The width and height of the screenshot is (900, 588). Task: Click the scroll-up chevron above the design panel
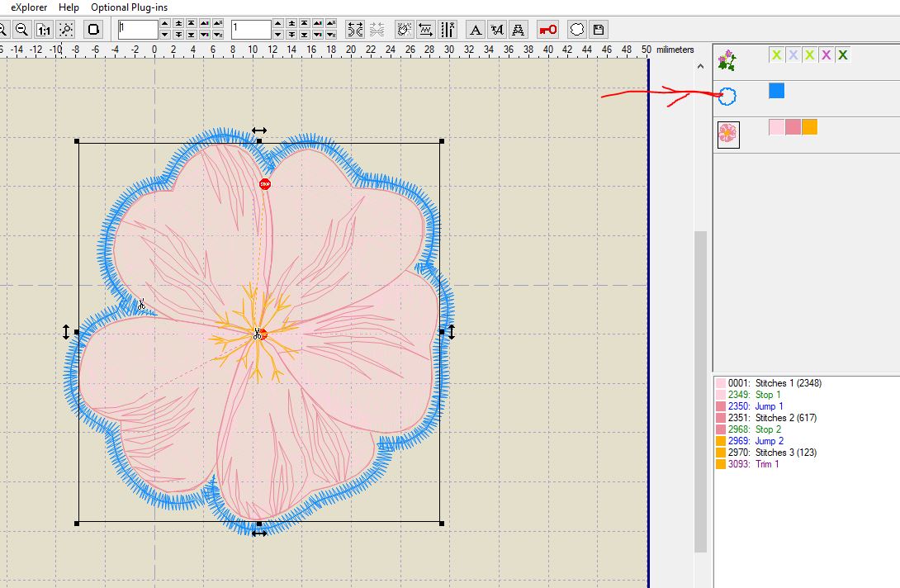(701, 67)
